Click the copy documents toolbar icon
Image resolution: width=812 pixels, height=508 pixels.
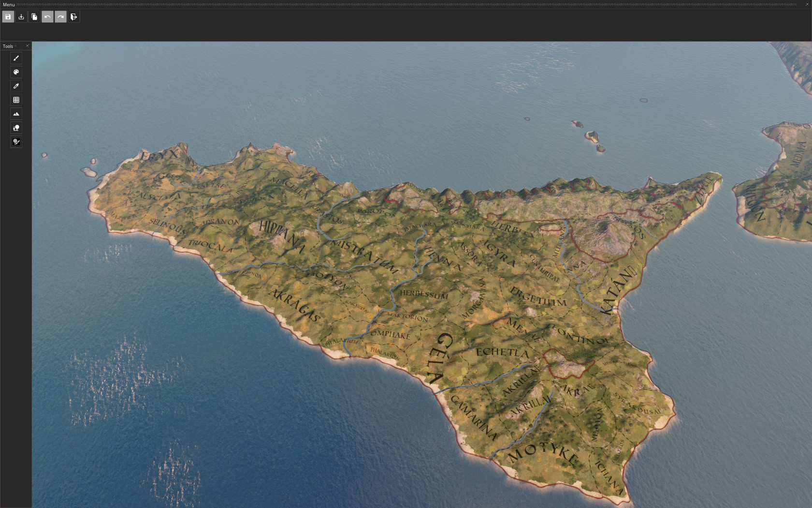34,17
